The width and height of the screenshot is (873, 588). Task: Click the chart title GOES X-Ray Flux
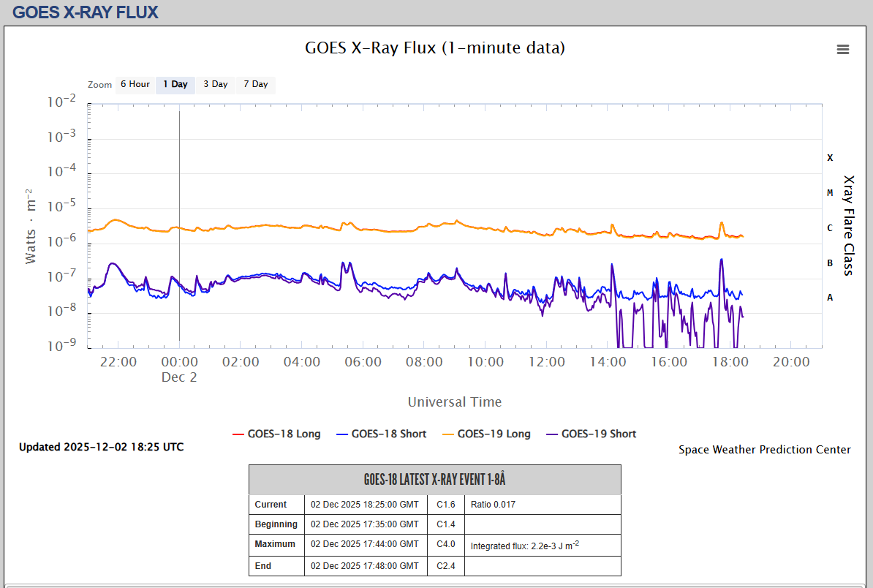click(434, 48)
